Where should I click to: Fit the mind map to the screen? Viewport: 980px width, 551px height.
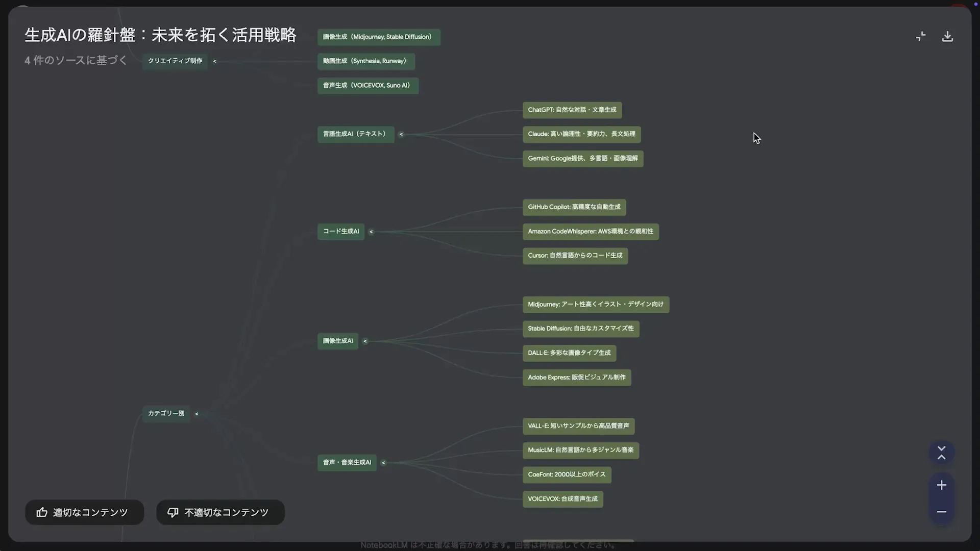[x=920, y=36]
